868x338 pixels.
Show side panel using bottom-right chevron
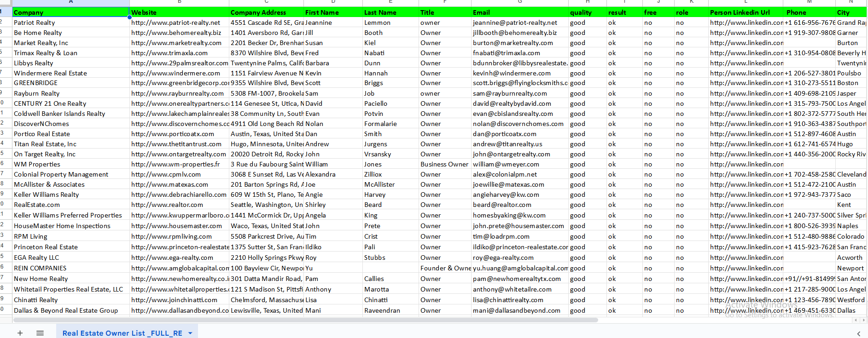(x=858, y=333)
